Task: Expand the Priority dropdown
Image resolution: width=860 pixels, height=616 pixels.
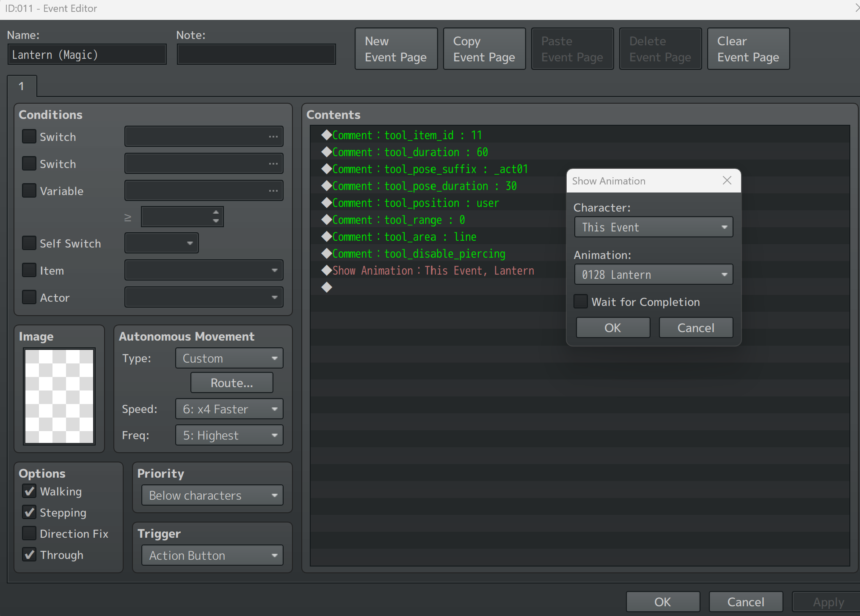Action: pyautogui.click(x=212, y=495)
